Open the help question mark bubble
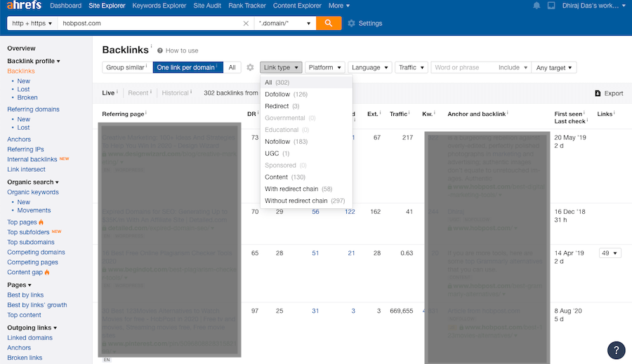632x364 pixels. (x=616, y=350)
